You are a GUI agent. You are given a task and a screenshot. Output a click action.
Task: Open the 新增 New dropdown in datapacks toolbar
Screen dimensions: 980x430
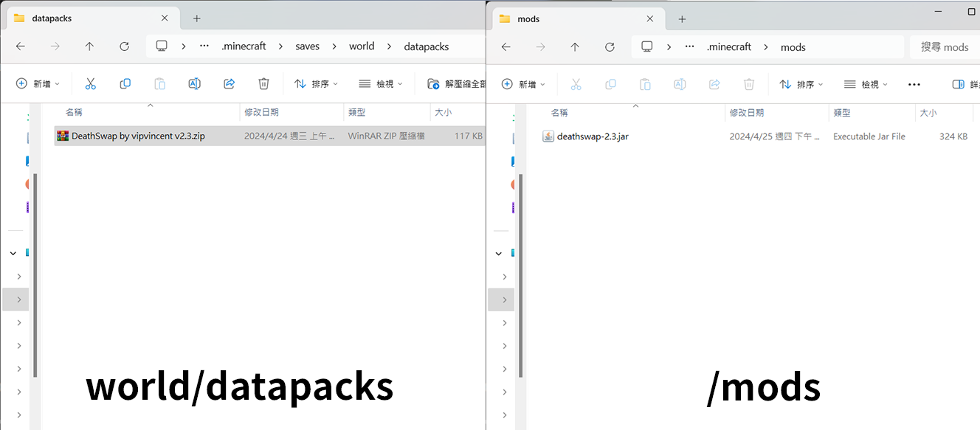coord(37,83)
